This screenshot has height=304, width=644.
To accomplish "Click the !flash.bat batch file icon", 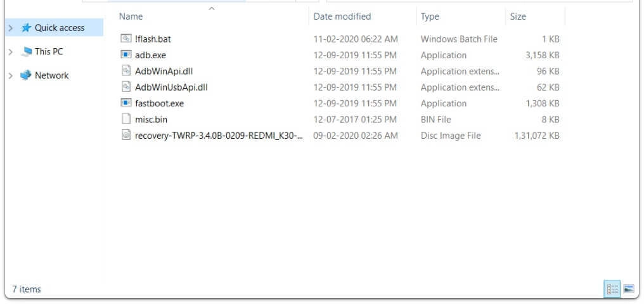I will pos(126,39).
